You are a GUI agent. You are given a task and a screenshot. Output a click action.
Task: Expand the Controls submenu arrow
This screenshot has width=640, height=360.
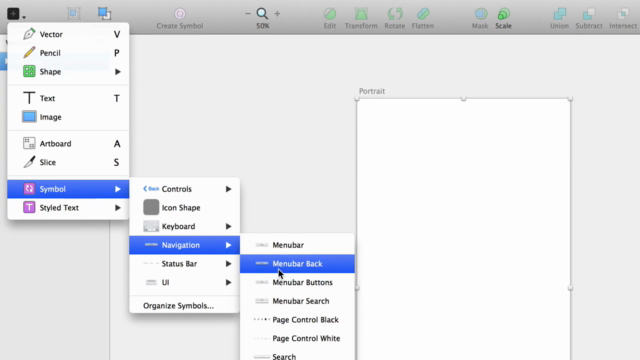(229, 189)
